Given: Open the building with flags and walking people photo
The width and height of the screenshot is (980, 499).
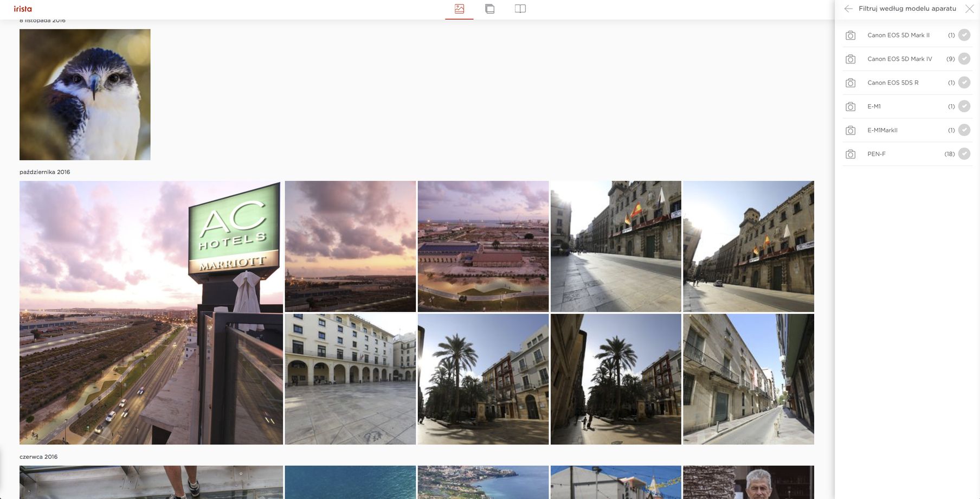Looking at the screenshot, I should pos(616,246).
